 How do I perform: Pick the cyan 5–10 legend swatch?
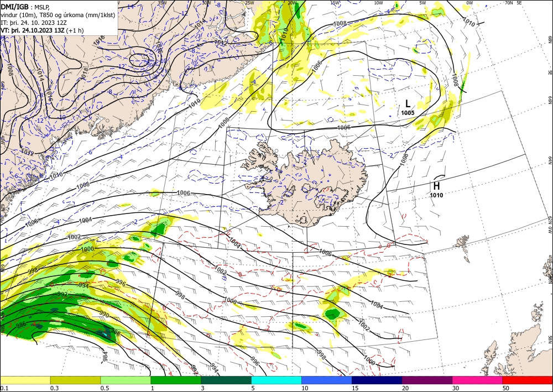pos(276,380)
